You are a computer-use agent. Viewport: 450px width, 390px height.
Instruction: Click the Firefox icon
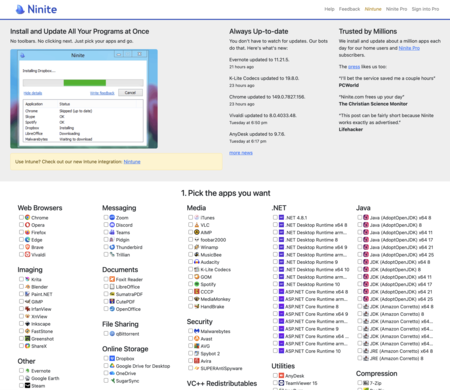28,232
